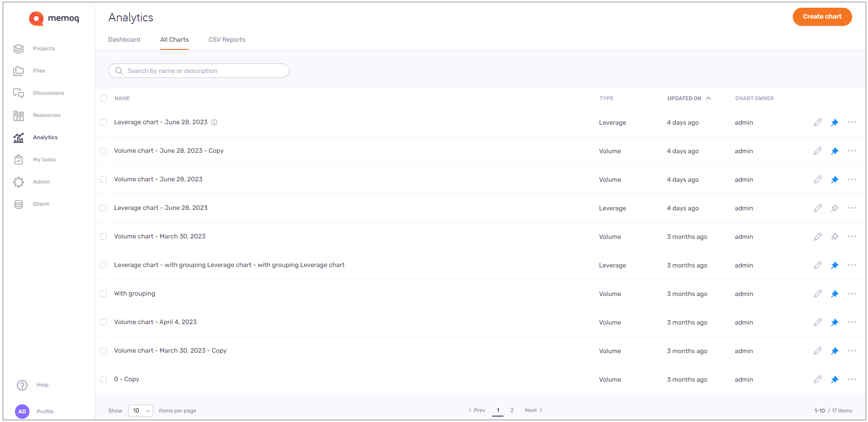This screenshot has height=422, width=868.
Task: Unpin the Volume chart - April 4, 2023
Action: [x=834, y=322]
